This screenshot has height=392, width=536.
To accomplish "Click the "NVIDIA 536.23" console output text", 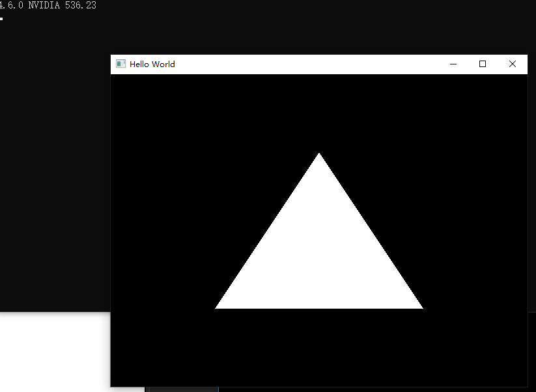I will (62, 5).
